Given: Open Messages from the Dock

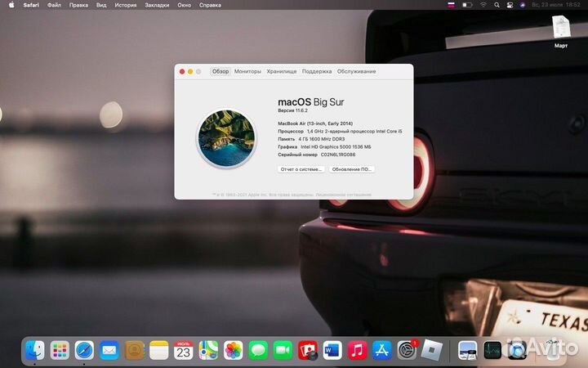Looking at the screenshot, I should (x=258, y=350).
